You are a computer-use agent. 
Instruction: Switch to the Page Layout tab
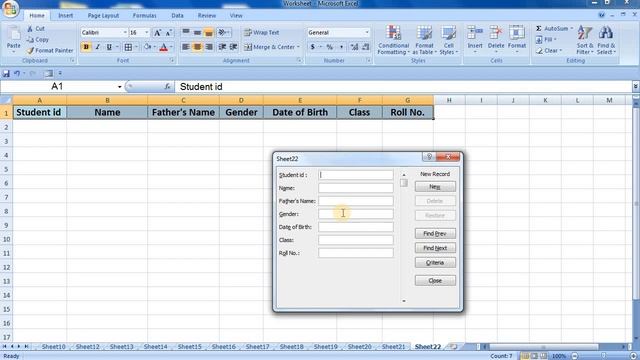(103, 16)
